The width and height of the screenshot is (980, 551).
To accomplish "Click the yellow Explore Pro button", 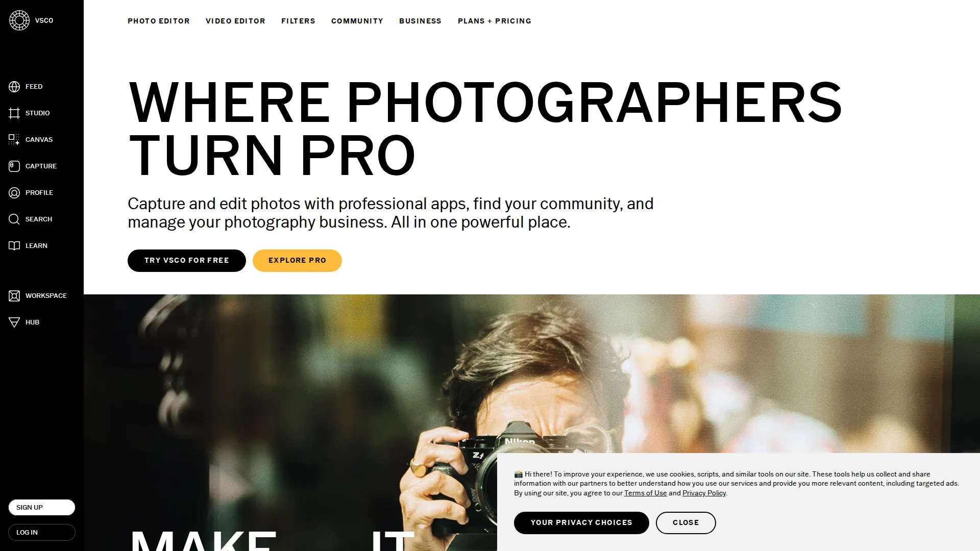I will coord(297,261).
